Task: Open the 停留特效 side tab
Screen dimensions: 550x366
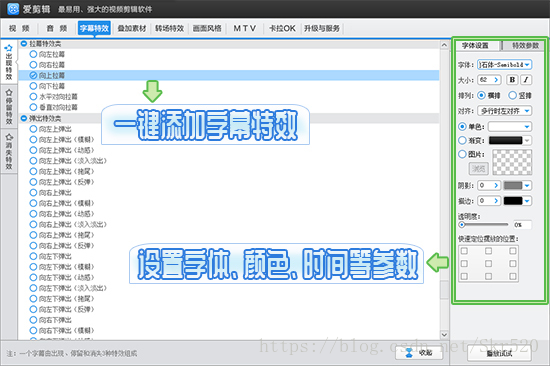Action: pyautogui.click(x=9, y=106)
